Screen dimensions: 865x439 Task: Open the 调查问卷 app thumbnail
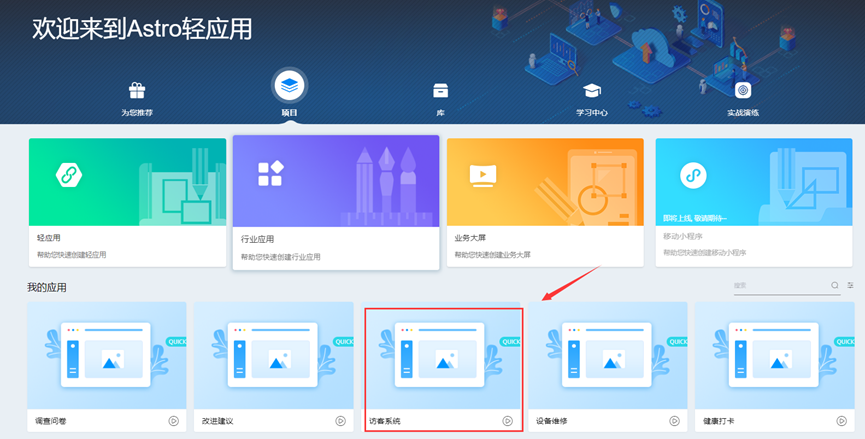(x=106, y=355)
